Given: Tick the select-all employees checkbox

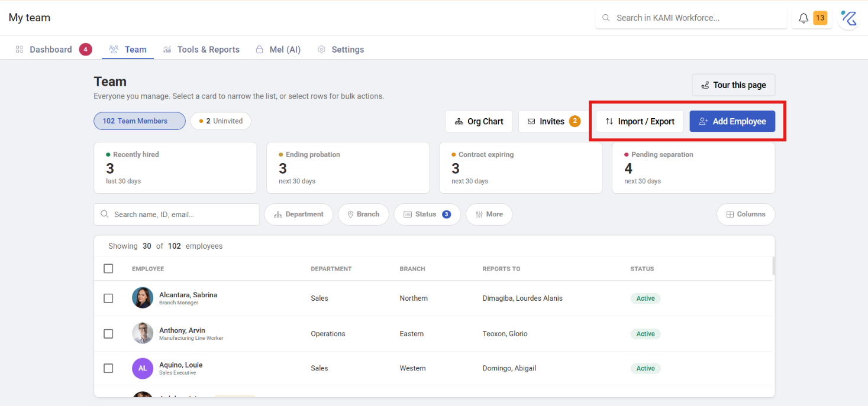Looking at the screenshot, I should pyautogui.click(x=108, y=268).
